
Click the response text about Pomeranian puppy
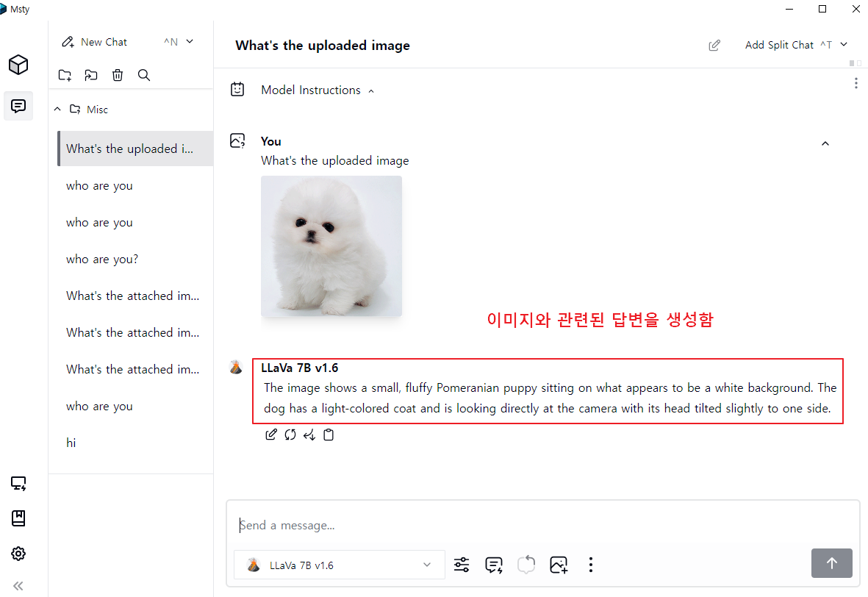(550, 398)
